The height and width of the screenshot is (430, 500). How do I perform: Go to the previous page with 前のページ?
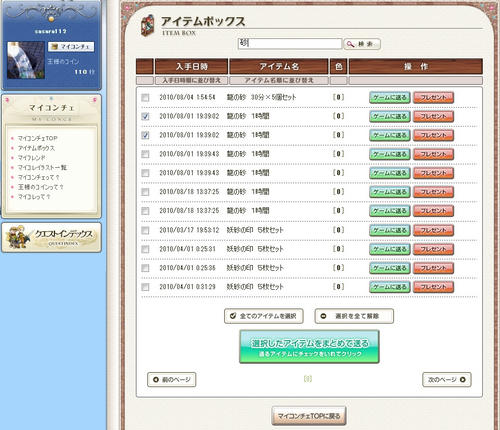coord(172,380)
